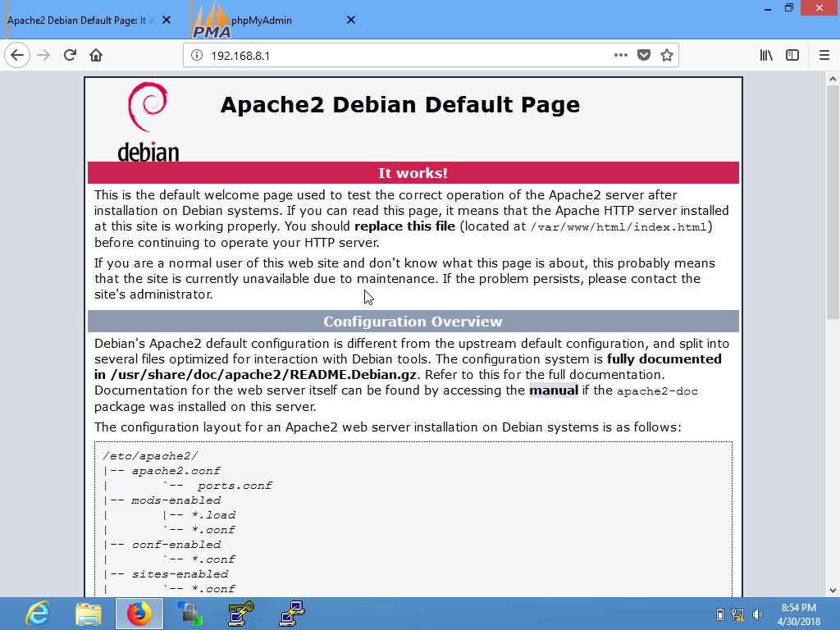Close the phpMyAdmin tab
840x630 pixels.
pyautogui.click(x=351, y=21)
